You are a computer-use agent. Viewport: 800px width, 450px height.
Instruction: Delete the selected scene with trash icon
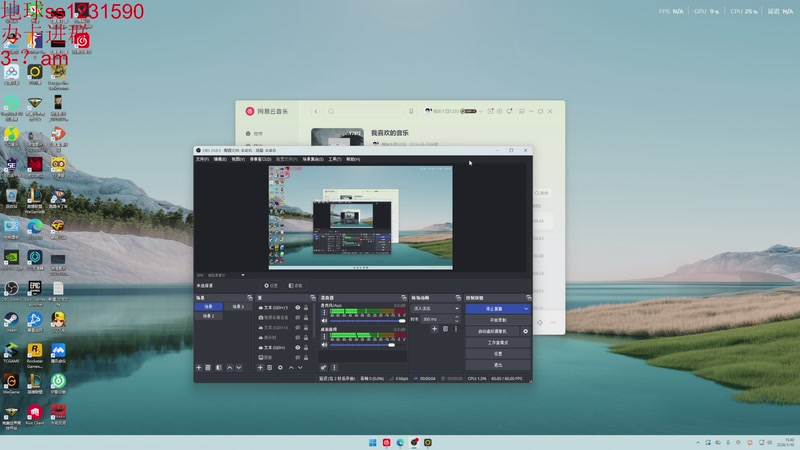point(208,368)
